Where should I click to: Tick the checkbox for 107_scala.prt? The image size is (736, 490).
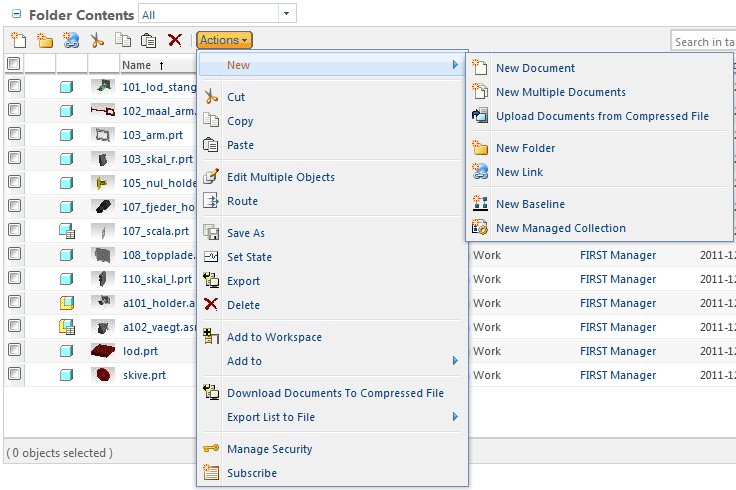click(15, 230)
